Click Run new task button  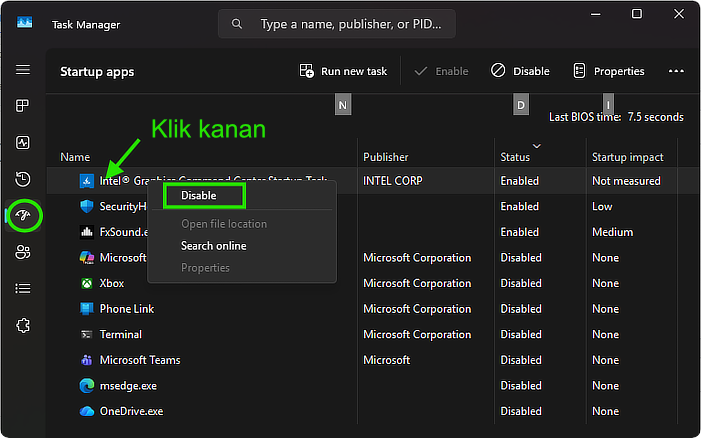tap(343, 71)
